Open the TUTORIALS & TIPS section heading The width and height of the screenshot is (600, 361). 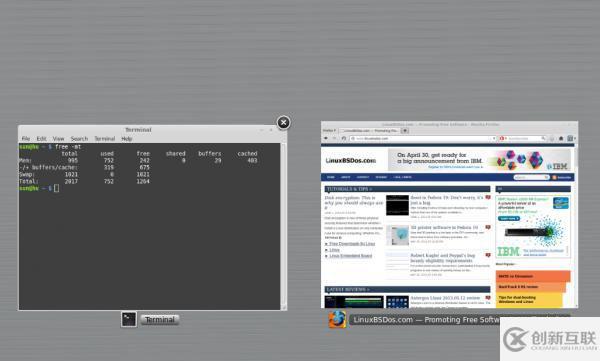[349, 189]
